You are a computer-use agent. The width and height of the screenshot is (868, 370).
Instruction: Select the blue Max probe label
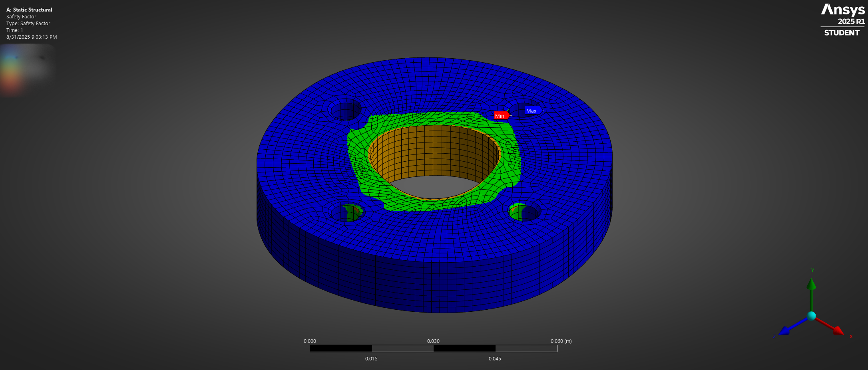point(532,111)
